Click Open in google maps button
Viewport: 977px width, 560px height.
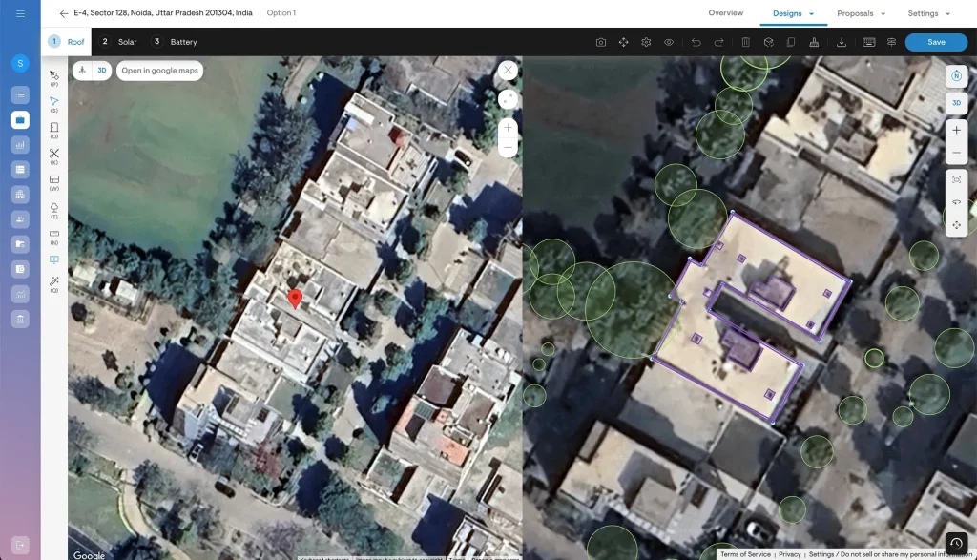[159, 71]
